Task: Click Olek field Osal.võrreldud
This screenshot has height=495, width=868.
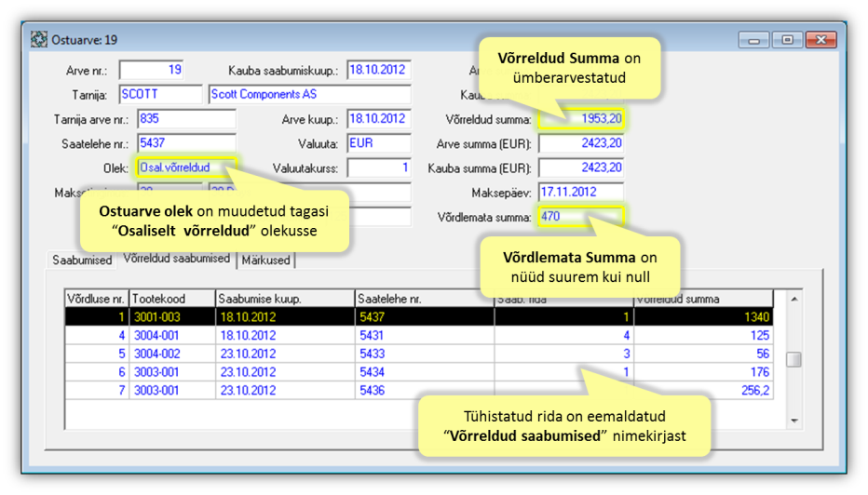Action: pos(186,167)
